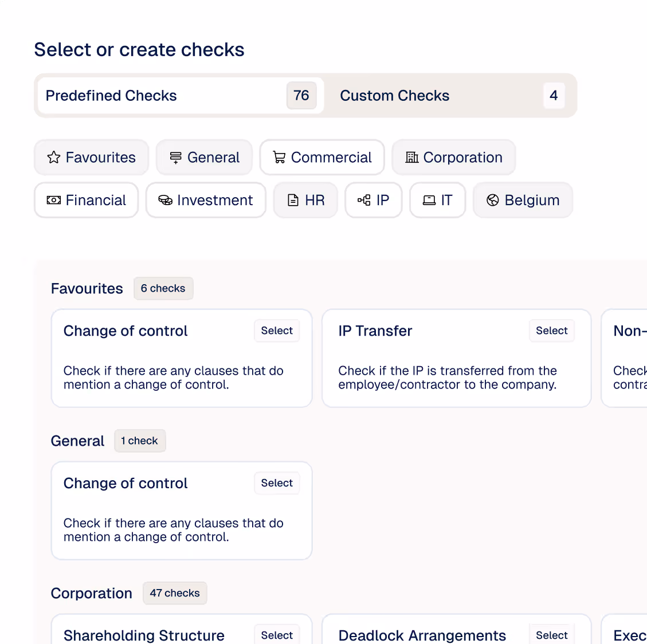Image resolution: width=647 pixels, height=644 pixels.
Task: Click the coins icon for Investment
Action: click(166, 201)
